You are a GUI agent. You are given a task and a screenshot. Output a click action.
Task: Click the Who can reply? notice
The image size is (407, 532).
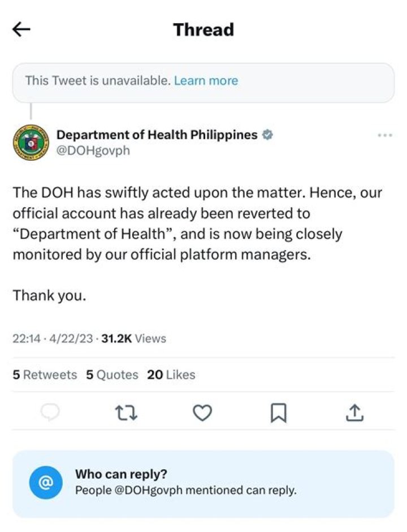203,484
